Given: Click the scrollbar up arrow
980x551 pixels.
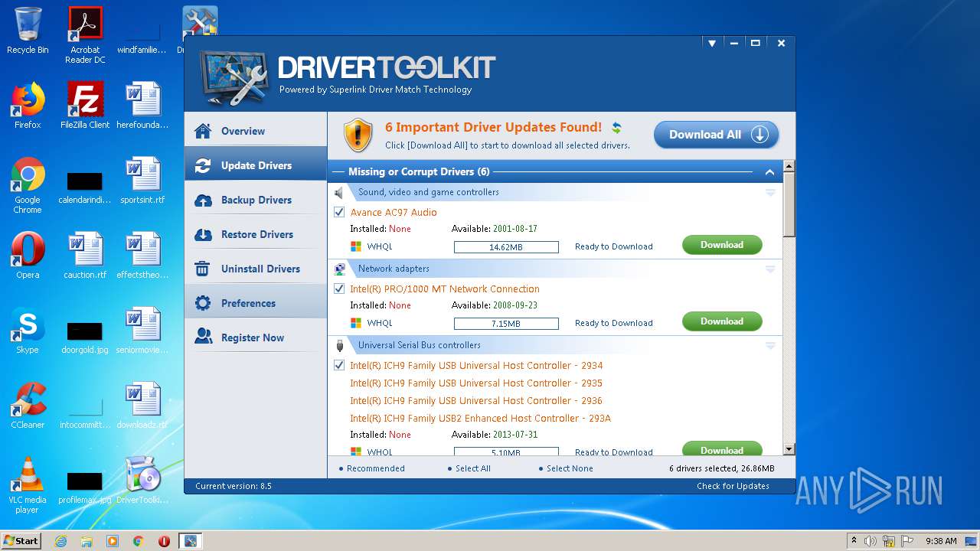Looking at the screenshot, I should coord(789,166).
